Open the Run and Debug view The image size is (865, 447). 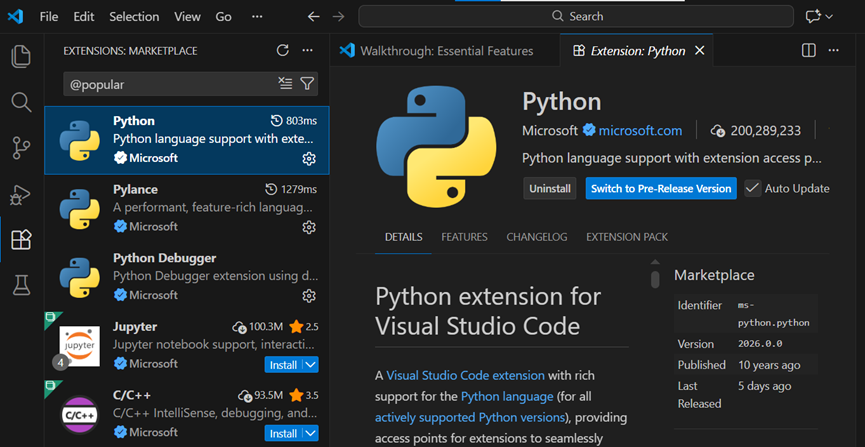point(21,194)
